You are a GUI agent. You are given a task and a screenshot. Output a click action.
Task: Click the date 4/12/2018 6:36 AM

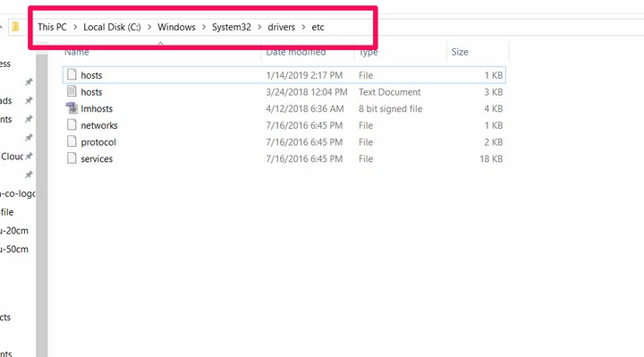point(304,108)
